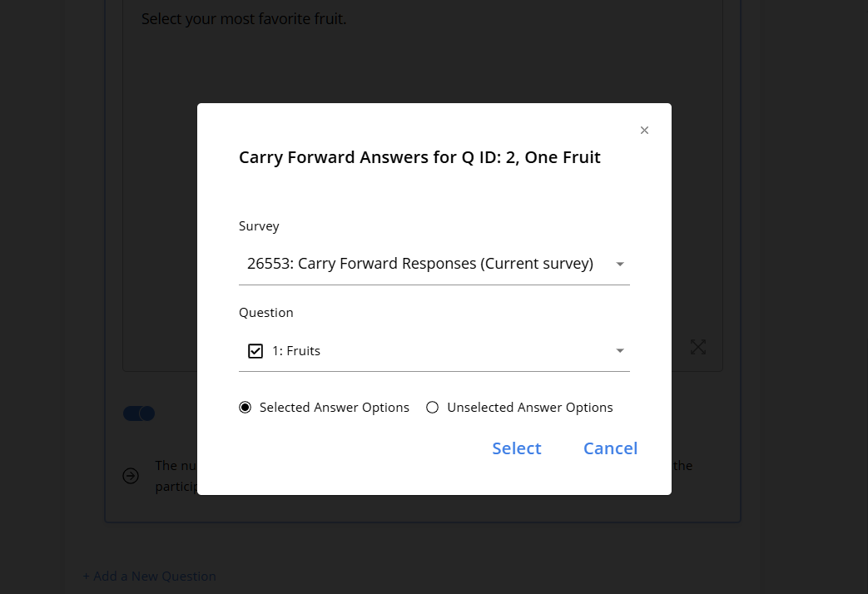Image resolution: width=868 pixels, height=594 pixels.
Task: Click the Selected Answer Options label
Action: [335, 408]
